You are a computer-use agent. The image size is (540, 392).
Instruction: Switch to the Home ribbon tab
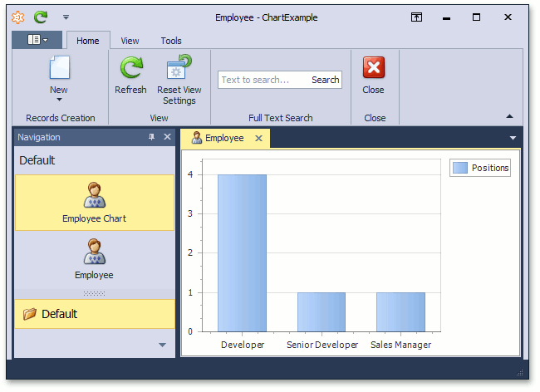88,41
